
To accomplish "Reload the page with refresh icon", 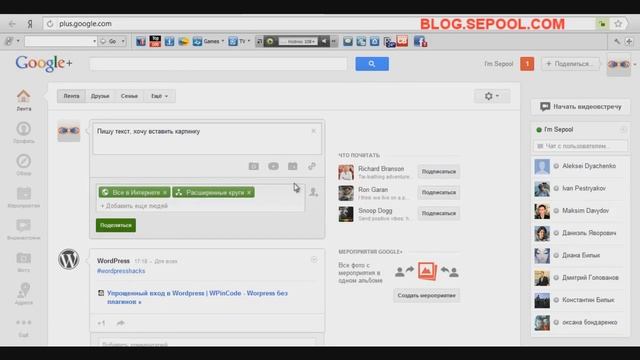I will point(50,24).
